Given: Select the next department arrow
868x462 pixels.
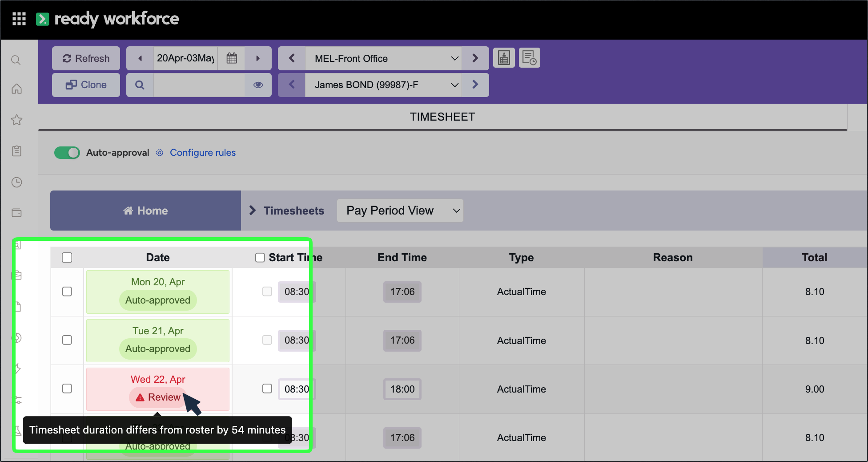Looking at the screenshot, I should click(x=475, y=58).
